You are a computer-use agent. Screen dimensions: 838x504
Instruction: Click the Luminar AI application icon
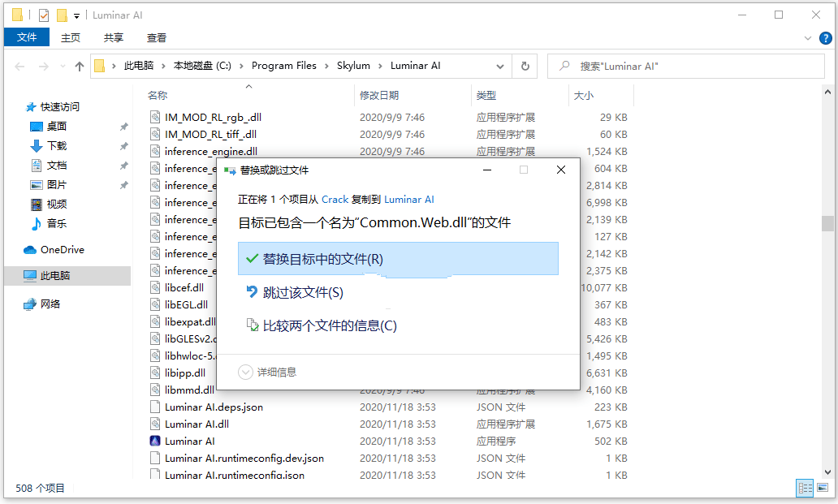155,441
